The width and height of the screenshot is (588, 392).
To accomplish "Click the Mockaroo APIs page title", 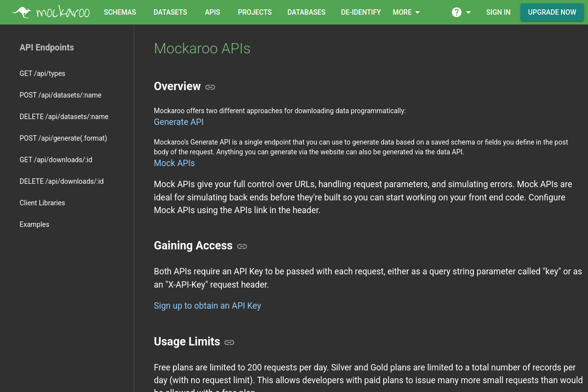I will [x=202, y=49].
